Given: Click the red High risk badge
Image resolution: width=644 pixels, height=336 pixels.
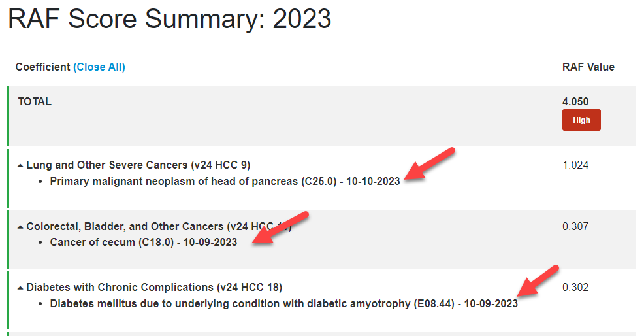Looking at the screenshot, I should [x=581, y=120].
